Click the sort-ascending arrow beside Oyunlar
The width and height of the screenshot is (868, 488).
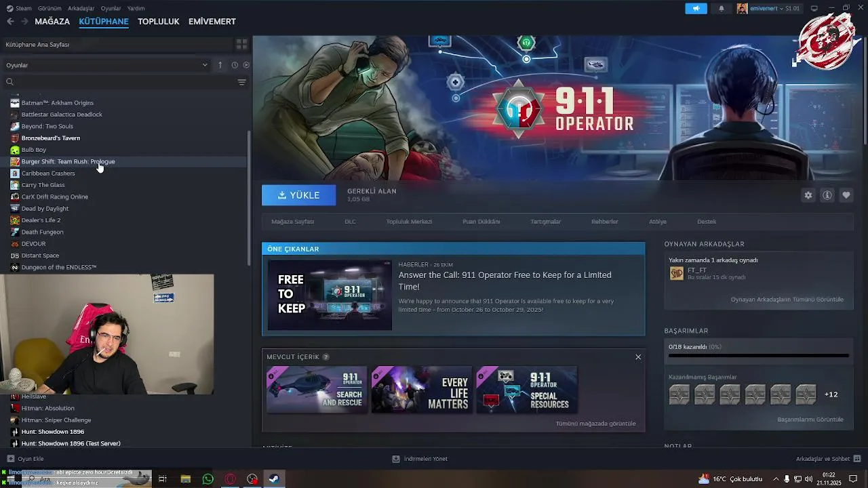(x=220, y=65)
